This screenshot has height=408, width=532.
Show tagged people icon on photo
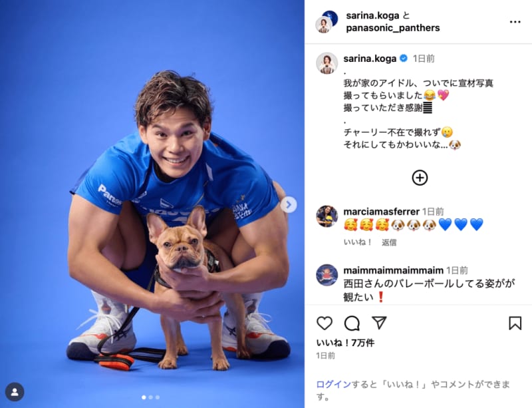tap(15, 392)
